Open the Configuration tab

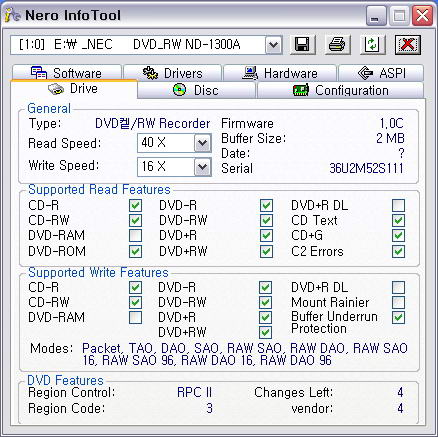(340, 90)
